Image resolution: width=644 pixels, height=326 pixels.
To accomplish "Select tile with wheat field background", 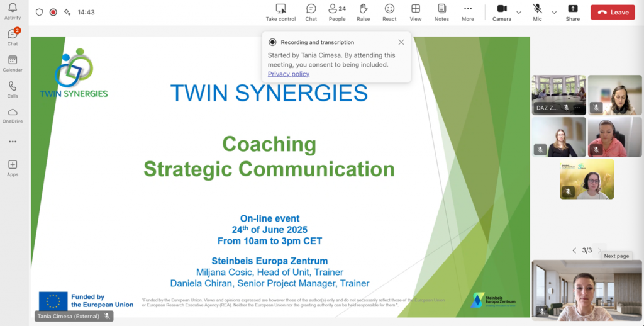I will pos(587,179).
